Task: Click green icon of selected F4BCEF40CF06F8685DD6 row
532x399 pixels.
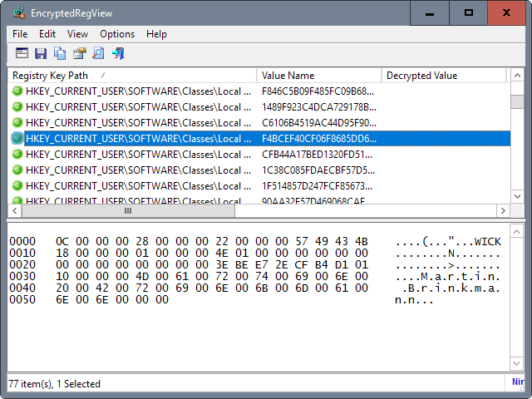Action: pos(17,139)
